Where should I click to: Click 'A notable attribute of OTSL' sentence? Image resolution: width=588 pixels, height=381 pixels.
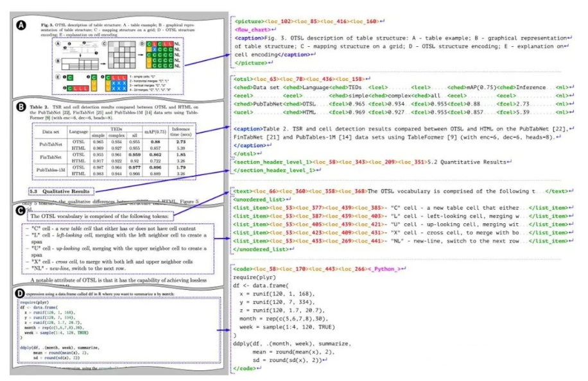coord(118,280)
